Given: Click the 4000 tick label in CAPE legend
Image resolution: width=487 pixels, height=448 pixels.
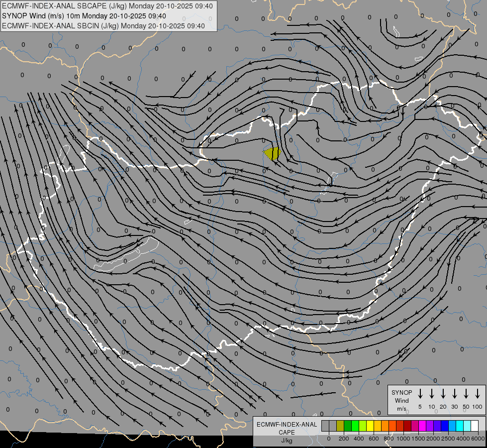Looking at the screenshot, I should point(464,439).
